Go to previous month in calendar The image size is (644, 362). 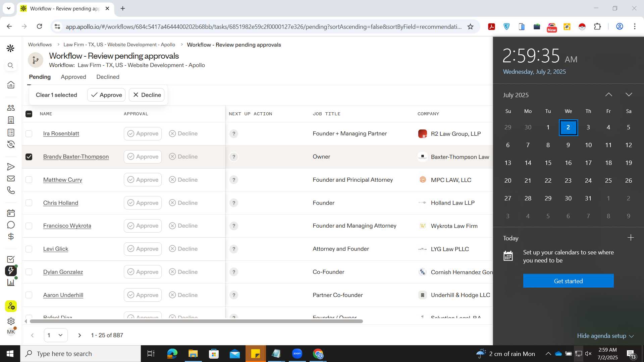point(608,95)
